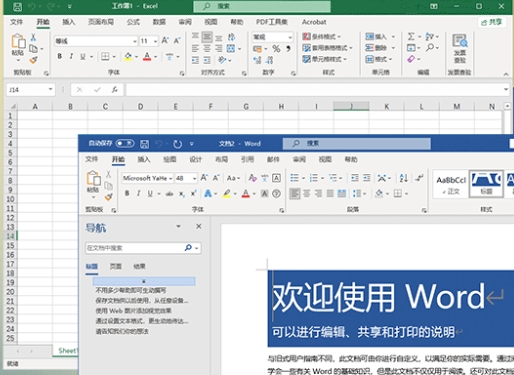Select column D header in Excel
514x375 pixels.
coord(140,107)
